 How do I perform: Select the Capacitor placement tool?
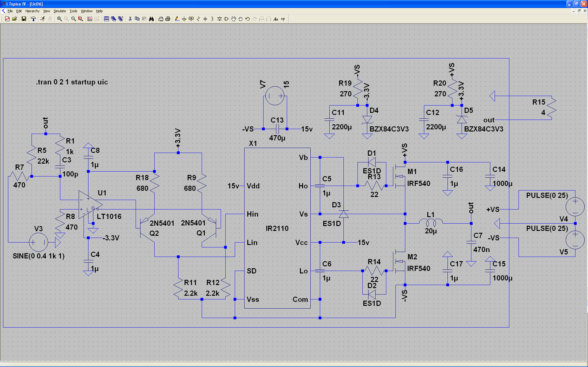pyautogui.click(x=205, y=19)
